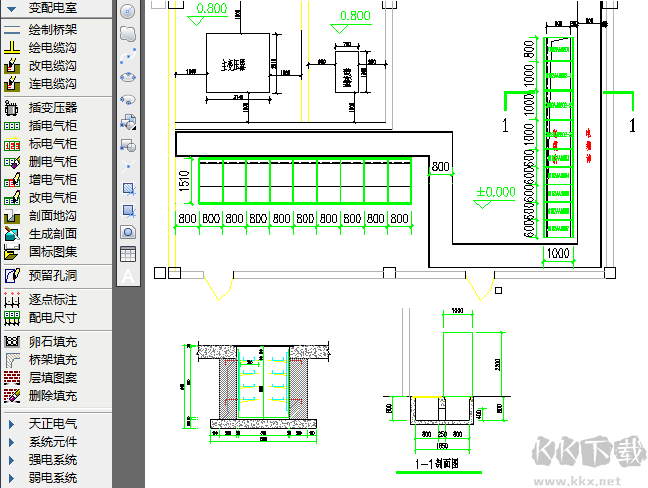Click the circle tool in vertical toolbar
Image resolution: width=648 pixels, height=488 pixels.
click(128, 12)
